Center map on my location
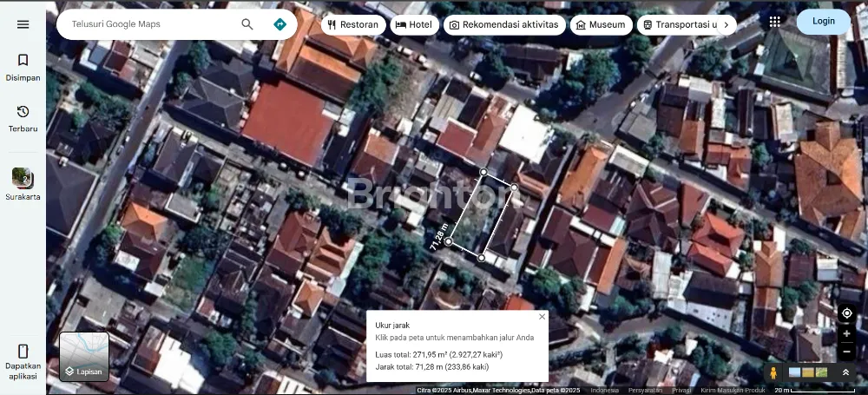Image resolution: width=868 pixels, height=395 pixels. click(x=847, y=313)
